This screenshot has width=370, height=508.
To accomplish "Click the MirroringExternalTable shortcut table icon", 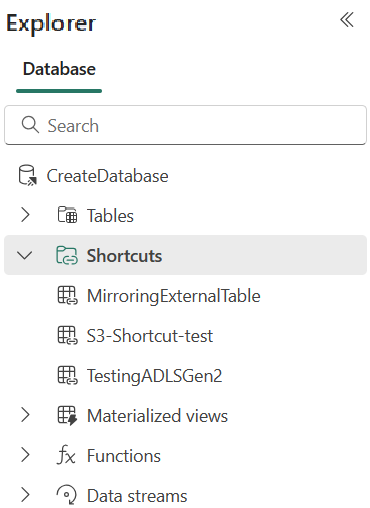I will (x=68, y=295).
